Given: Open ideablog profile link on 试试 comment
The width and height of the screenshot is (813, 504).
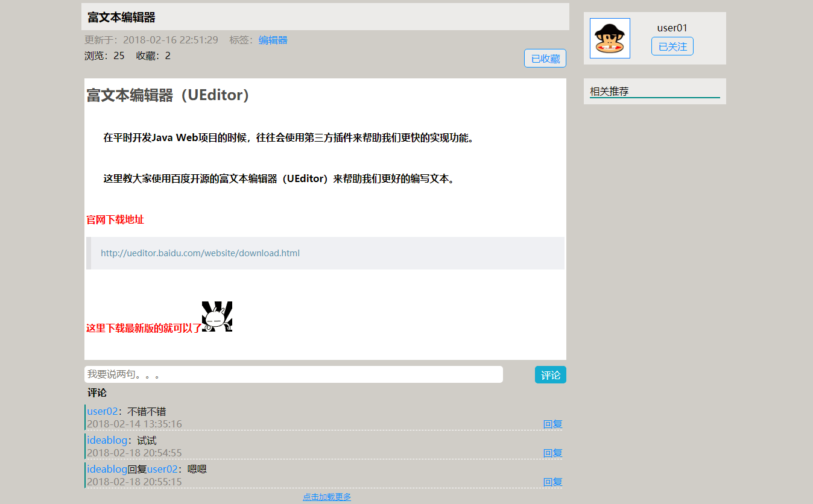Looking at the screenshot, I should pos(107,441).
